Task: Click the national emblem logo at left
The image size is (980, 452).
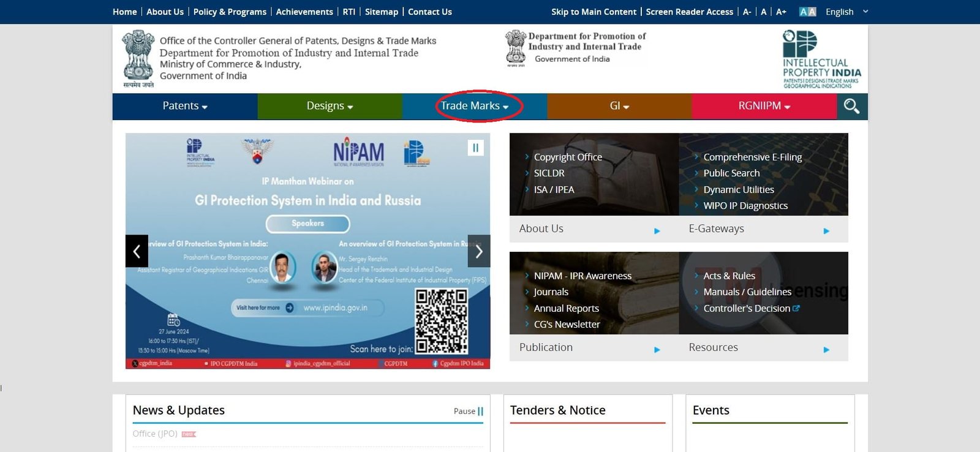Action: click(x=138, y=58)
